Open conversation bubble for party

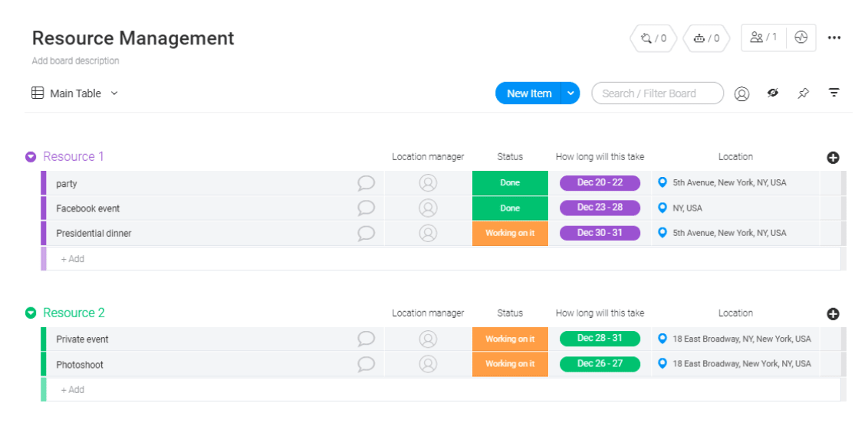pyautogui.click(x=366, y=183)
